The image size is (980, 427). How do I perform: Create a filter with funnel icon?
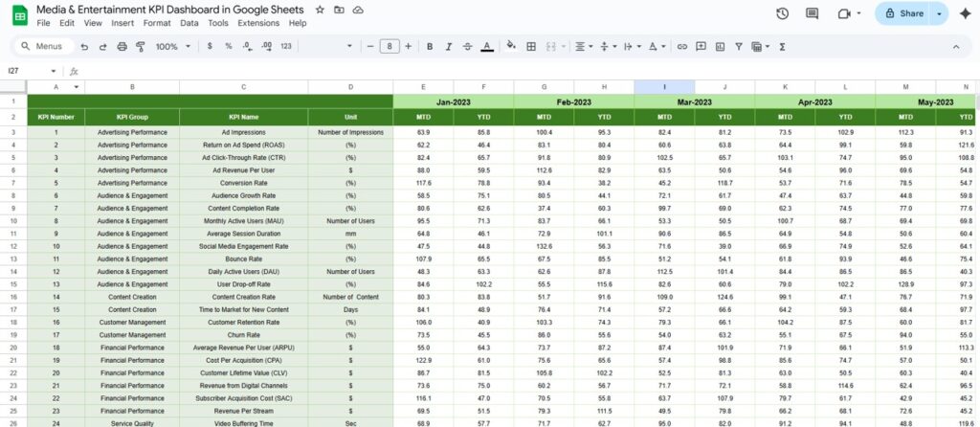tap(739, 46)
